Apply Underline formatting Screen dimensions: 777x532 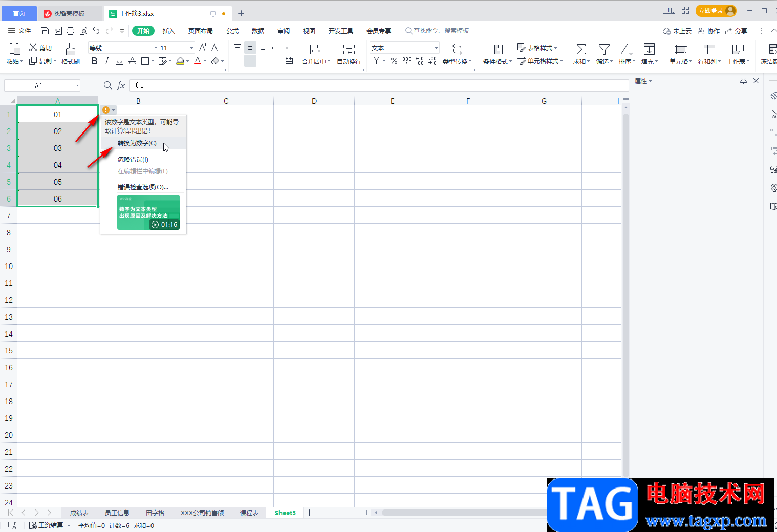click(x=119, y=61)
